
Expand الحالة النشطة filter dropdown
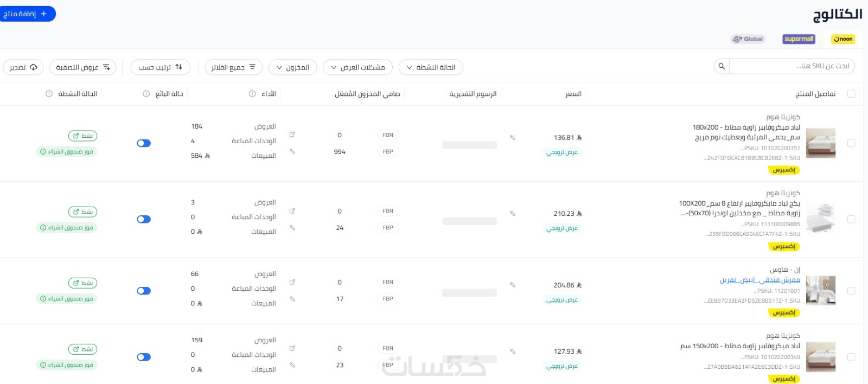431,67
